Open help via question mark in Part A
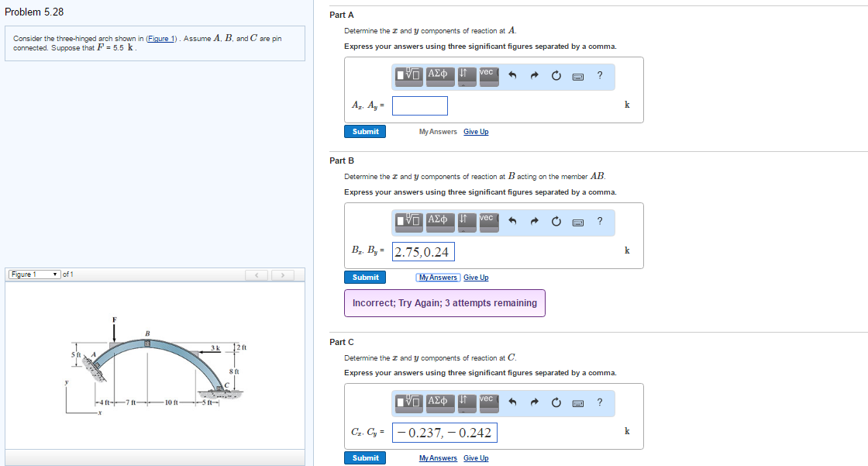The height and width of the screenshot is (466, 868). [599, 76]
